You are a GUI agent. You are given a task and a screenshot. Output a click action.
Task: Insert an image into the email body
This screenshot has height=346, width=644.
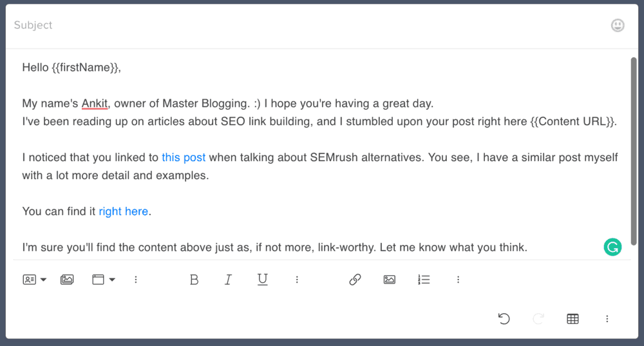[x=389, y=280]
